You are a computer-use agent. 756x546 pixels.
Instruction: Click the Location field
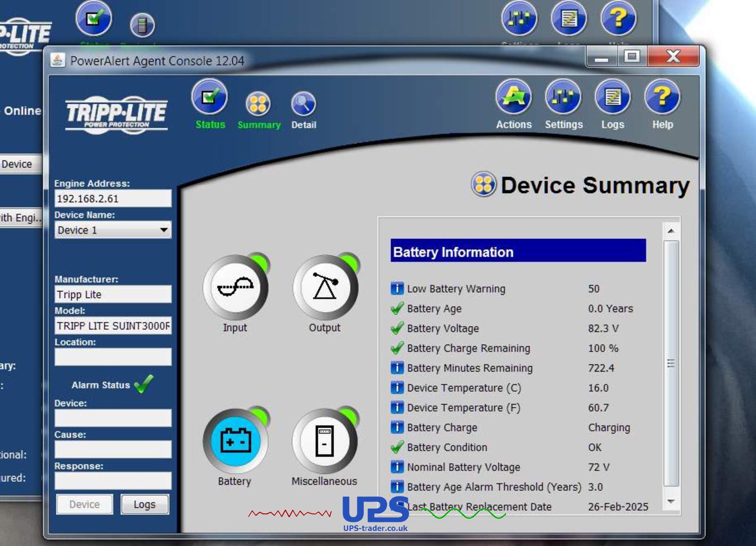113,357
